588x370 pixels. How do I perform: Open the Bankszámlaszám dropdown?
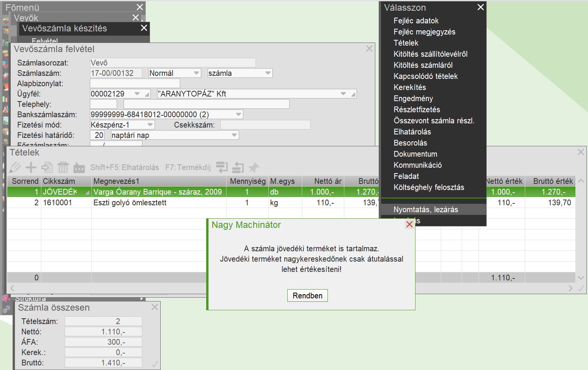239,114
